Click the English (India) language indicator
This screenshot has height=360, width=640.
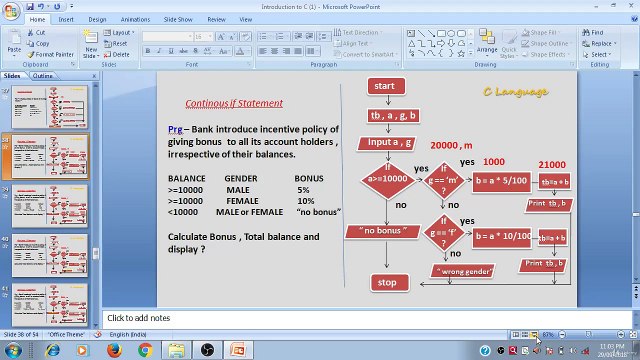point(128,334)
